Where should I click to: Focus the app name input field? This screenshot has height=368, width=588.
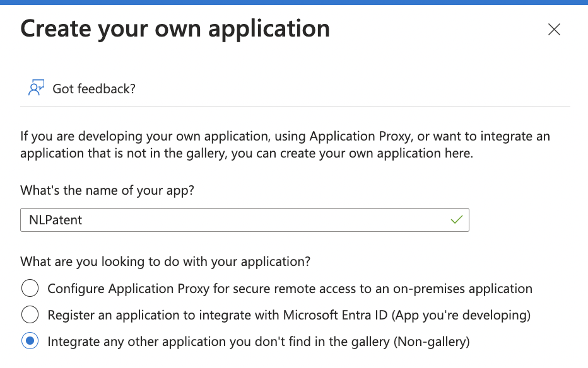pyautogui.click(x=245, y=220)
